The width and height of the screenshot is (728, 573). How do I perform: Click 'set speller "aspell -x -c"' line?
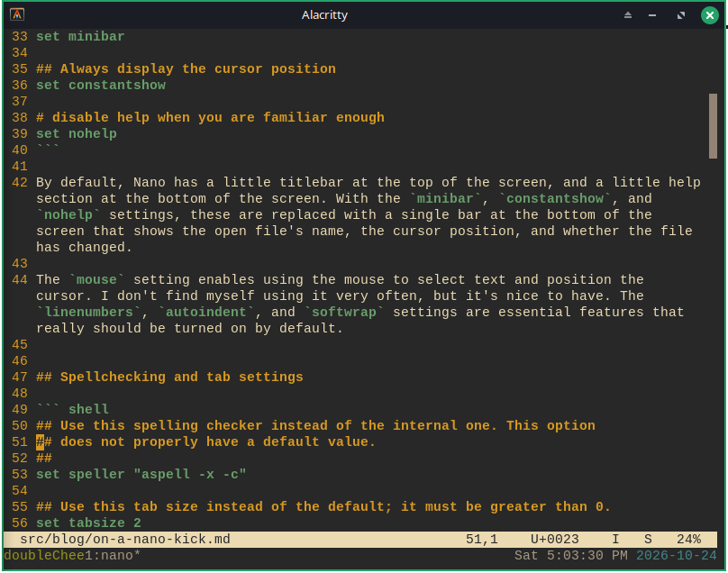pos(141,475)
